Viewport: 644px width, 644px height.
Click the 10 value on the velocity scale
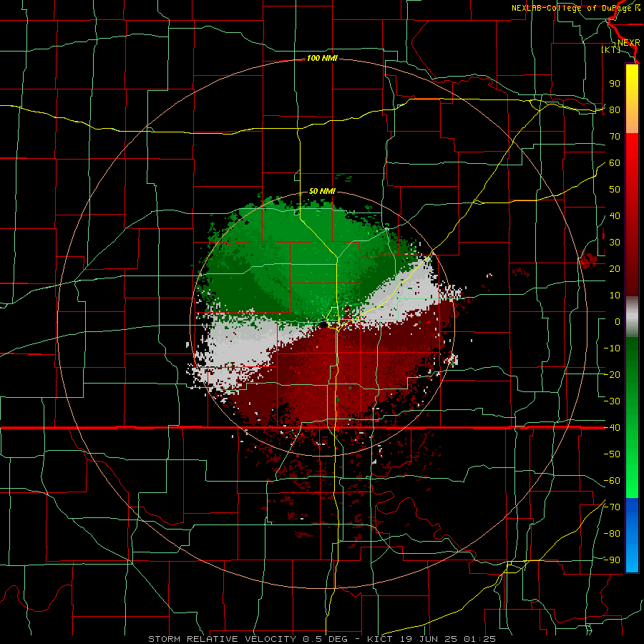(615, 296)
